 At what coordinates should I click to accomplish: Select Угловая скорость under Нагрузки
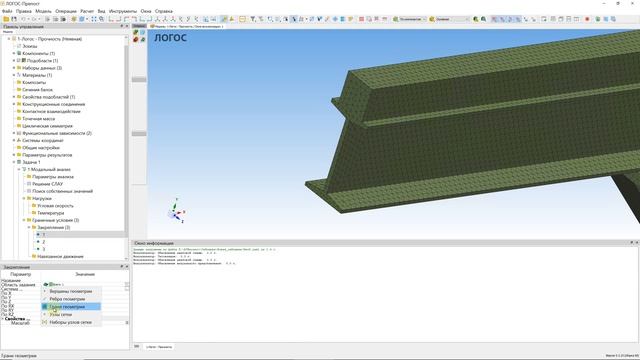point(56,206)
